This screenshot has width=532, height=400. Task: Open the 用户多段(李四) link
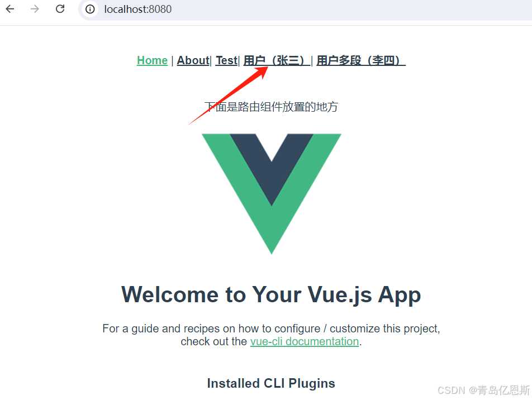tap(360, 60)
